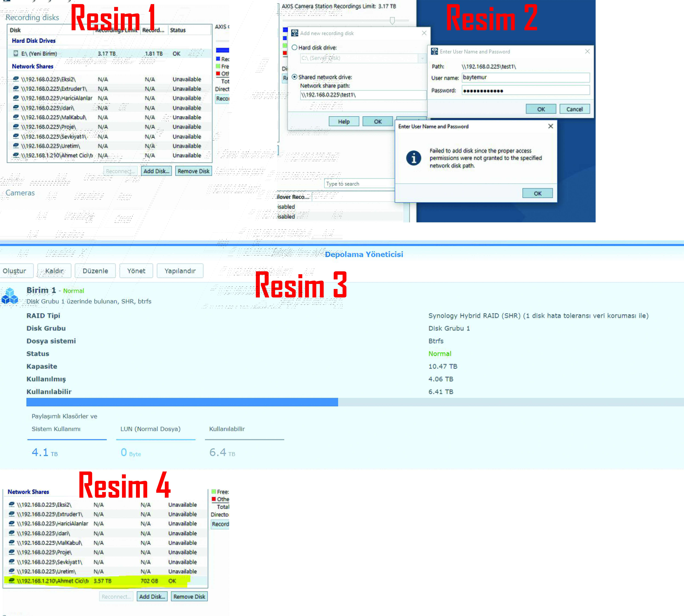The image size is (684, 616).
Task: Click Remove Disk button in Resim 4
Action: pyautogui.click(x=189, y=597)
